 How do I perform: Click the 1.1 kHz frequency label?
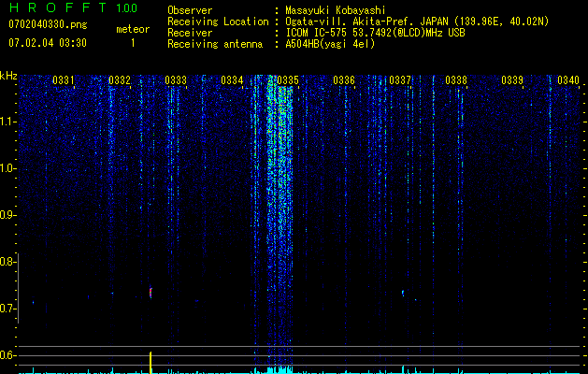pos(7,122)
